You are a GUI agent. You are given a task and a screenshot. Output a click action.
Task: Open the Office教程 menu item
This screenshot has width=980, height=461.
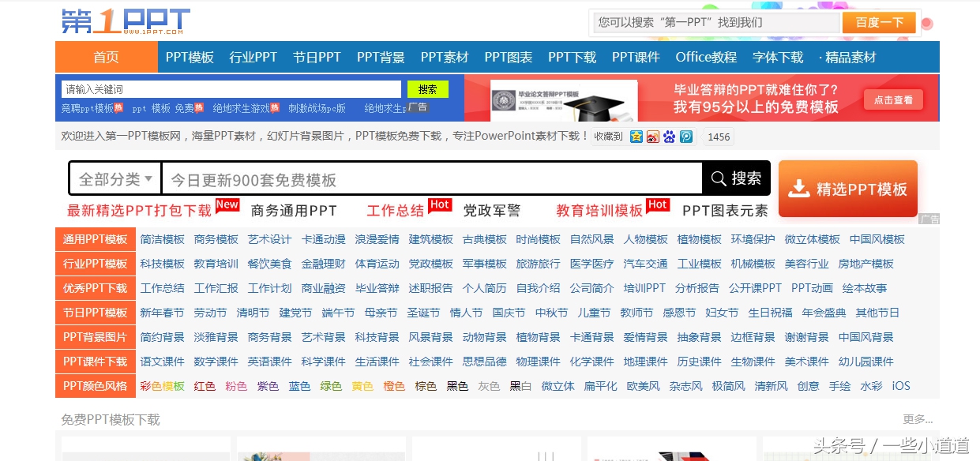coord(706,57)
